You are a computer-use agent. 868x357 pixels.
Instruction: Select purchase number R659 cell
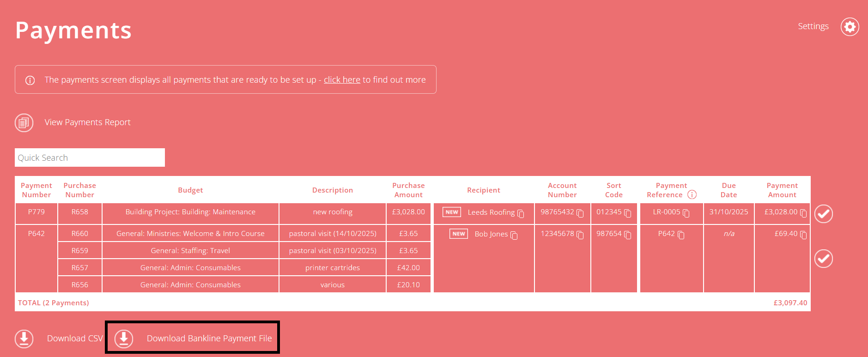click(x=80, y=250)
